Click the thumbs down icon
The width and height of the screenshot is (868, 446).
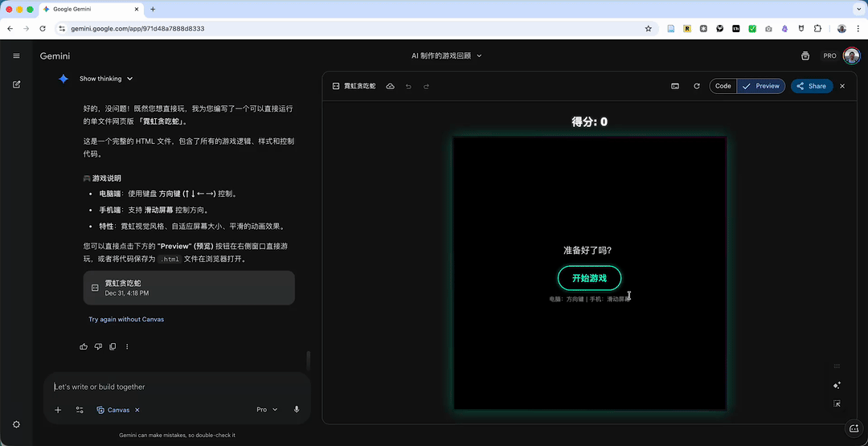click(x=98, y=346)
